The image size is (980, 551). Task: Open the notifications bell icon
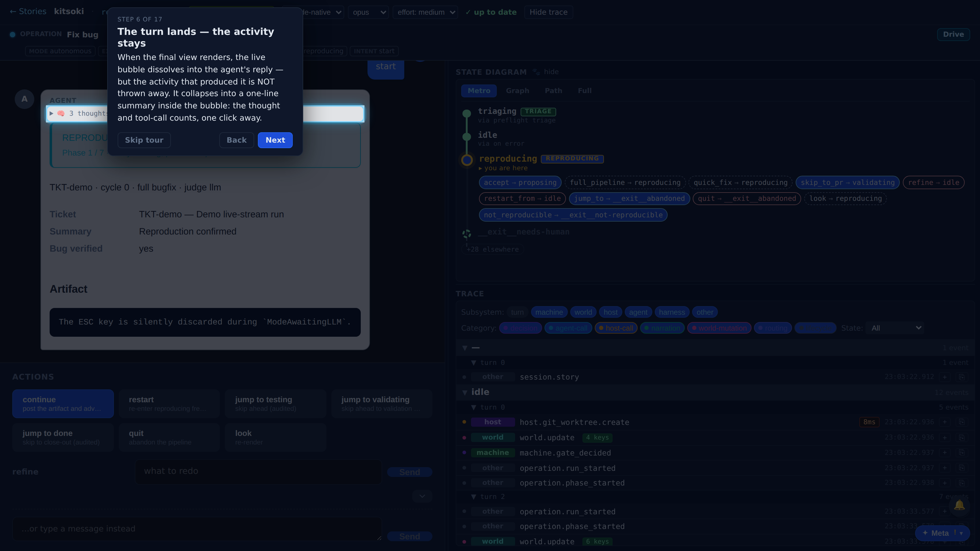(x=959, y=505)
